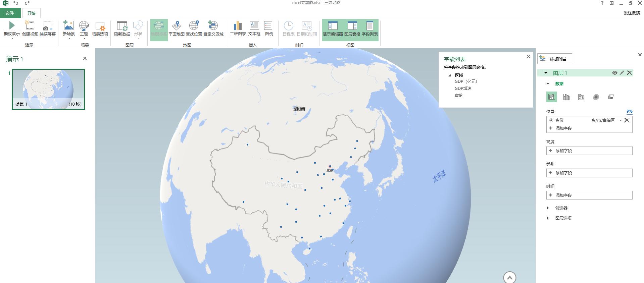Click 发送反馈 (Send Feedback) link

click(x=632, y=13)
